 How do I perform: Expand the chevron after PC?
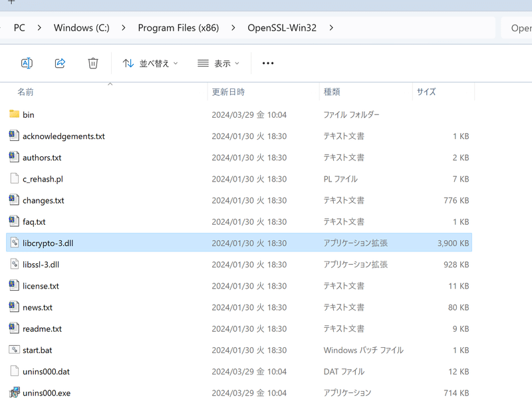(x=39, y=28)
